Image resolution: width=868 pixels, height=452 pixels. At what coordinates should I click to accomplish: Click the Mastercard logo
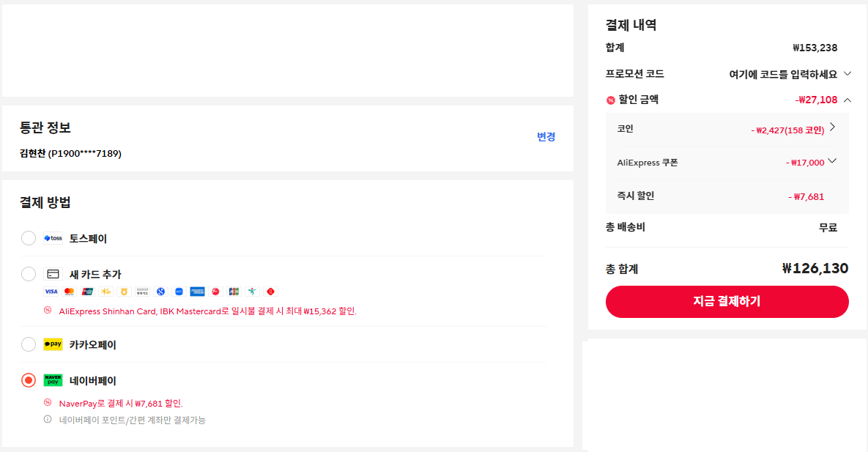[69, 292]
